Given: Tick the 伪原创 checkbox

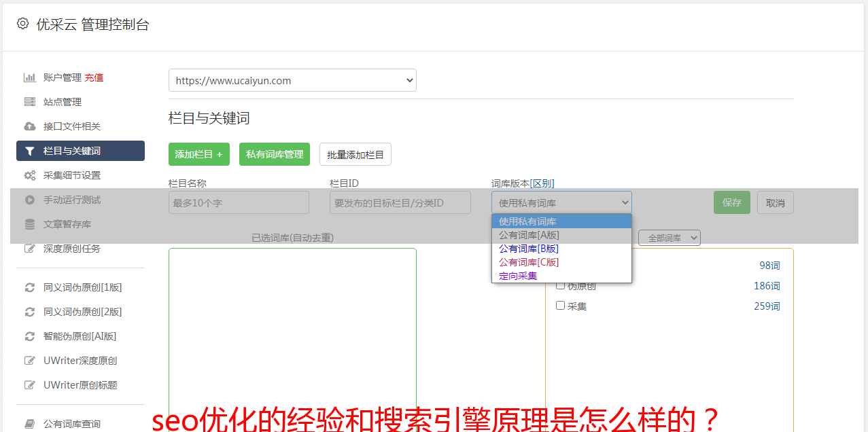Looking at the screenshot, I should click(561, 285).
